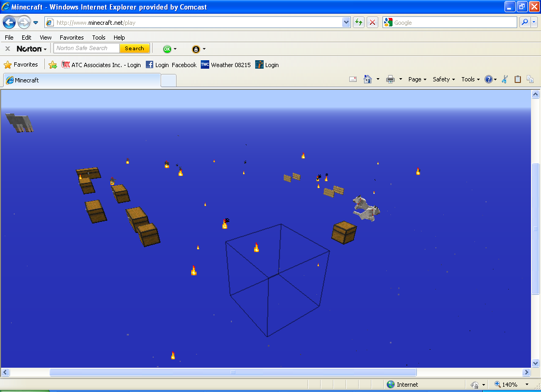Click the blue Help question mark icon

(488, 79)
